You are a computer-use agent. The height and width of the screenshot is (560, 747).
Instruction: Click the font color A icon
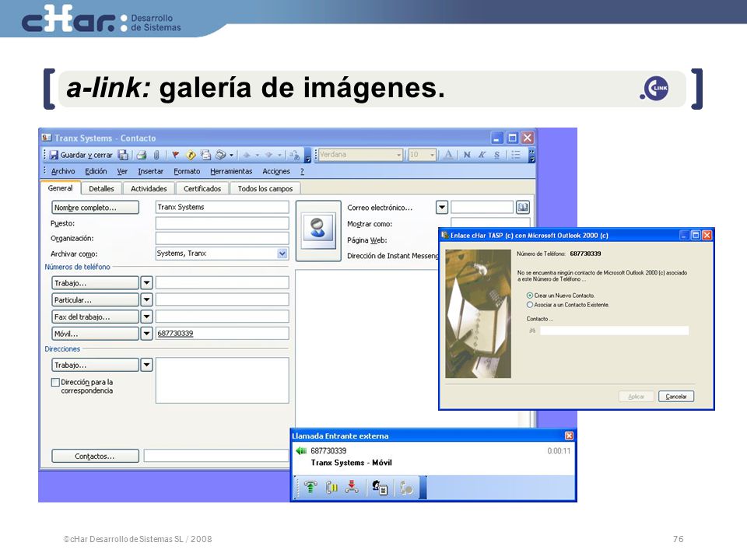[x=448, y=154]
